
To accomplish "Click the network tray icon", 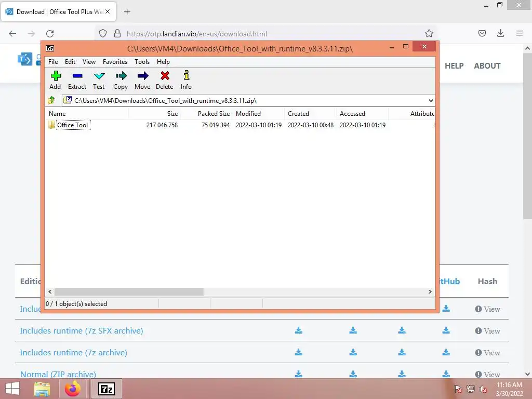I will pyautogui.click(x=471, y=389).
